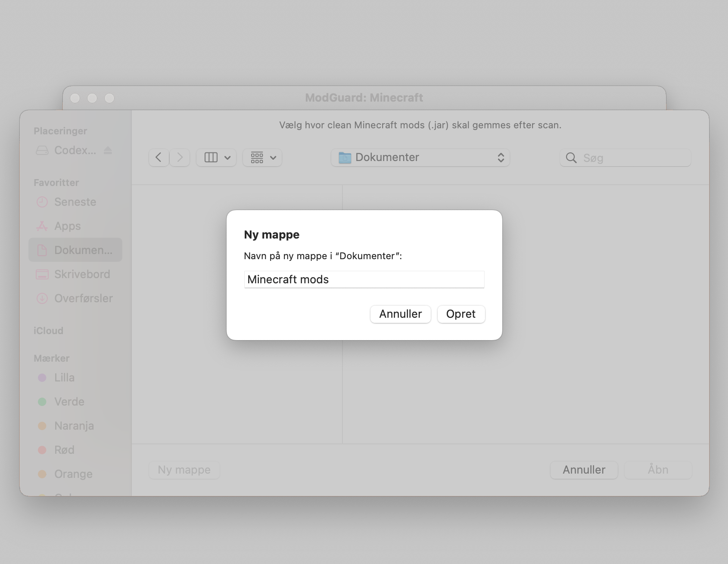Click Annuller in the file picker footer
This screenshot has width=728, height=564.
(584, 470)
